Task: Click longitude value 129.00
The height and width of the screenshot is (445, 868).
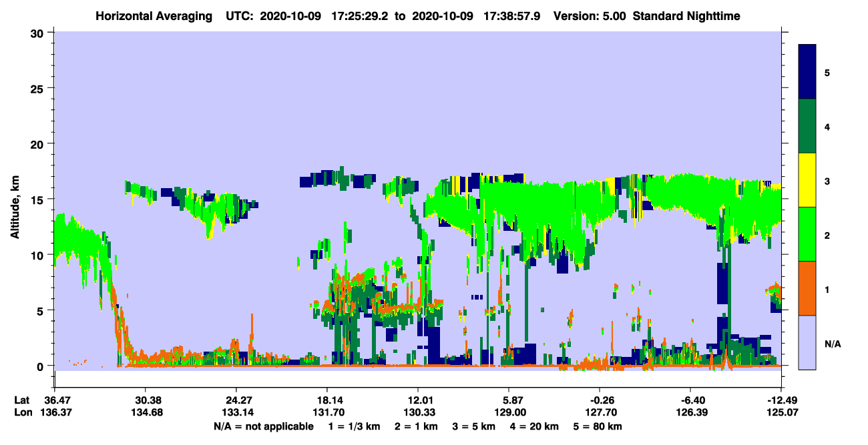Action: 509,412
